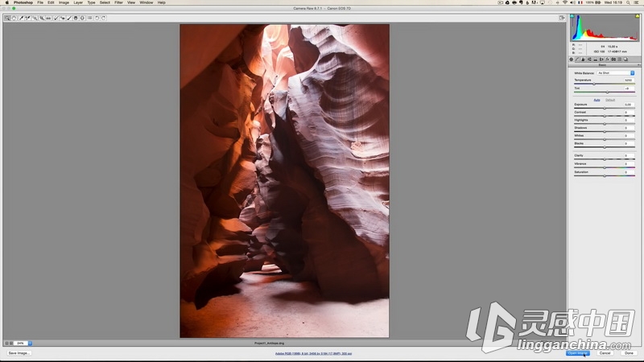The width and height of the screenshot is (644, 362).
Task: Select the Red Eye Removal tool
Action: point(63,18)
